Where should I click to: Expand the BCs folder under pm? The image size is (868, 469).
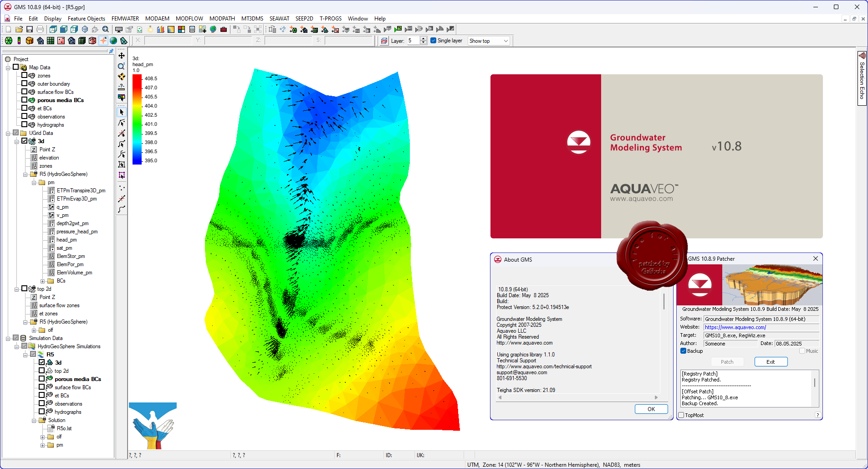(x=43, y=281)
